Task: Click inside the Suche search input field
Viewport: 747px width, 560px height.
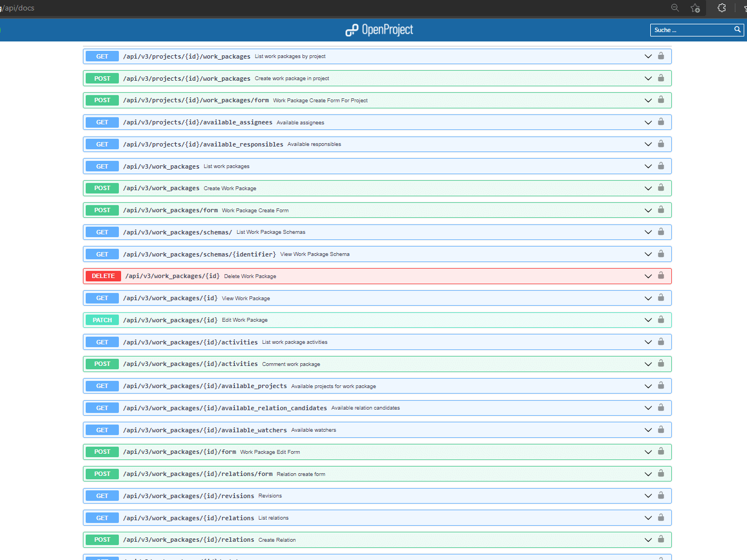Action: tap(691, 30)
